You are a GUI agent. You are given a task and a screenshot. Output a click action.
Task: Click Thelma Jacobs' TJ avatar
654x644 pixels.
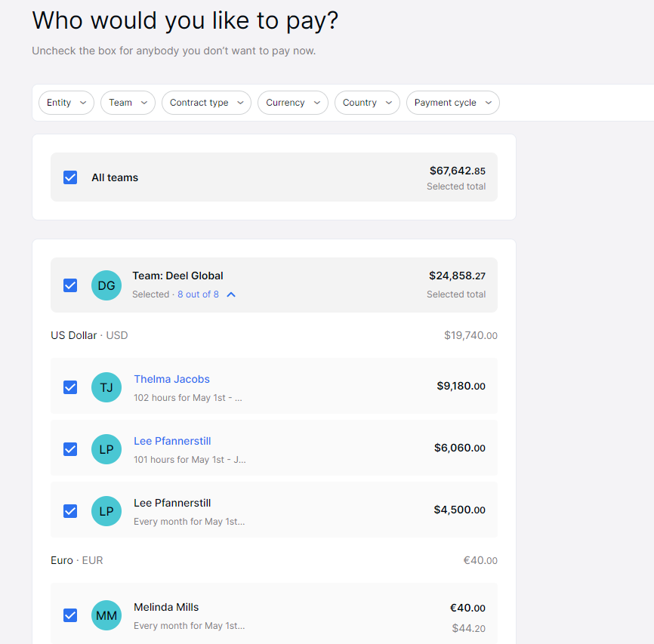point(106,387)
